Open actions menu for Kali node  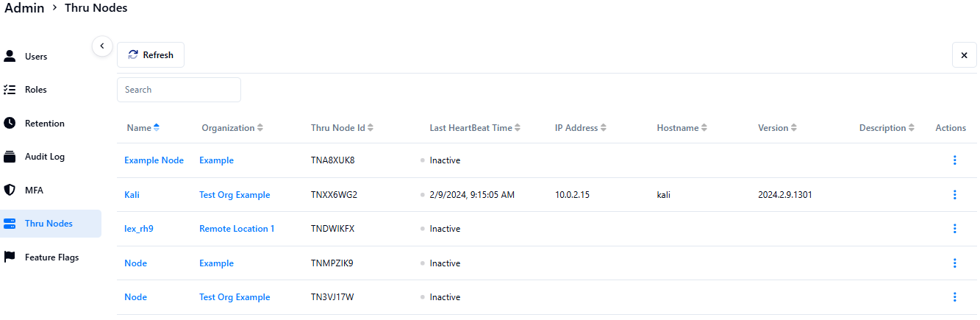tap(954, 195)
